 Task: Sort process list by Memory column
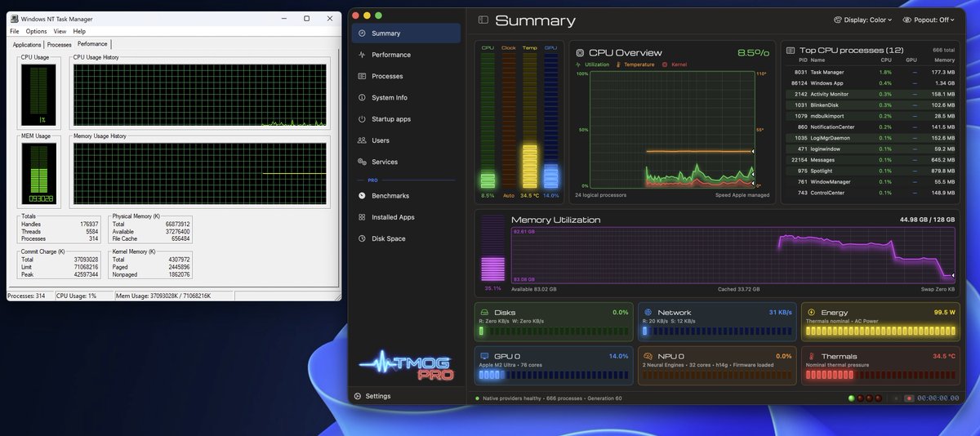(945, 60)
